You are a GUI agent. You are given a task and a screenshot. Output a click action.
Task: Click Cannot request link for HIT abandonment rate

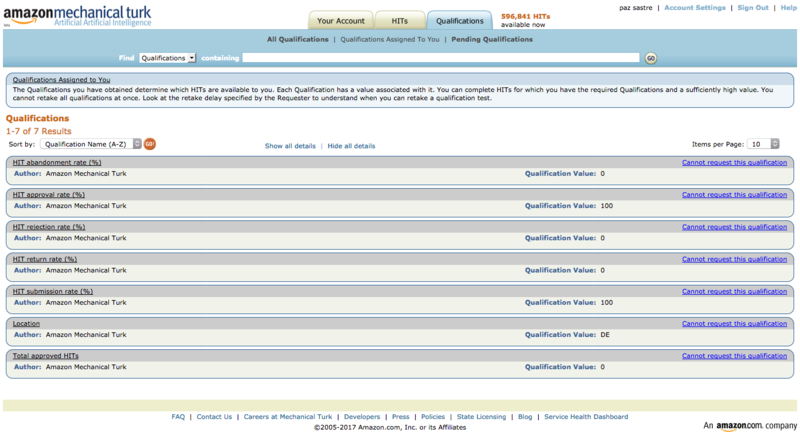735,163
